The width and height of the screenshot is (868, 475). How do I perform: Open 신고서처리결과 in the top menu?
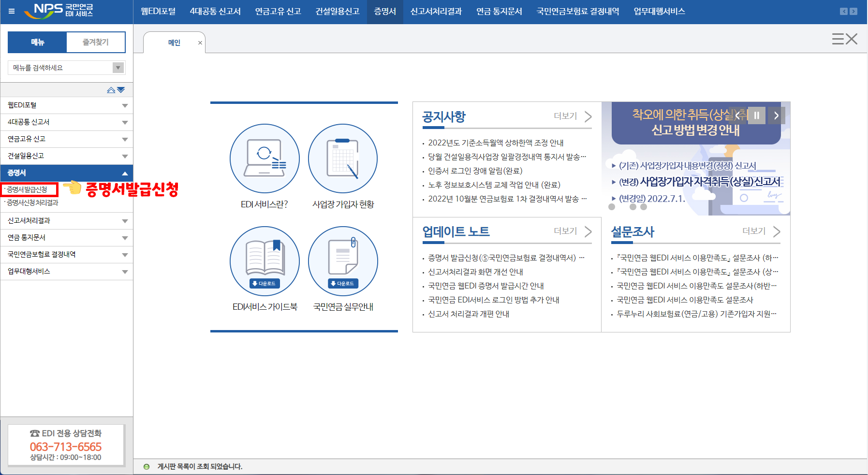[436, 11]
